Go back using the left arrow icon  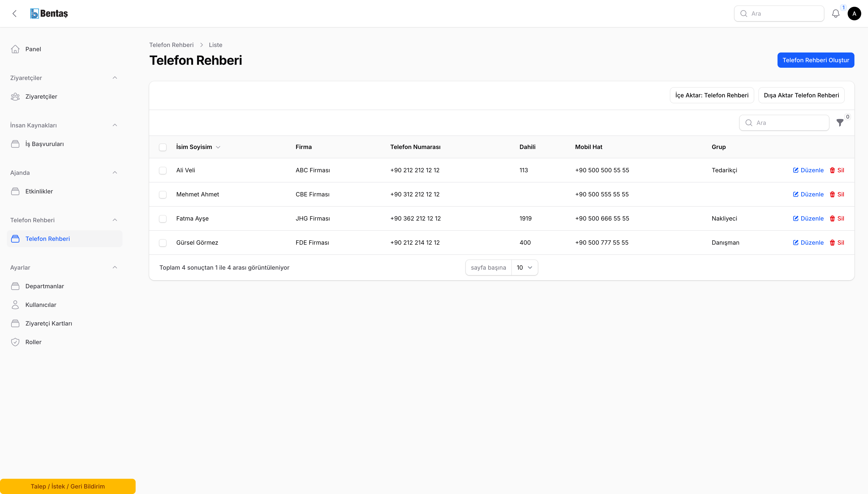[14, 14]
